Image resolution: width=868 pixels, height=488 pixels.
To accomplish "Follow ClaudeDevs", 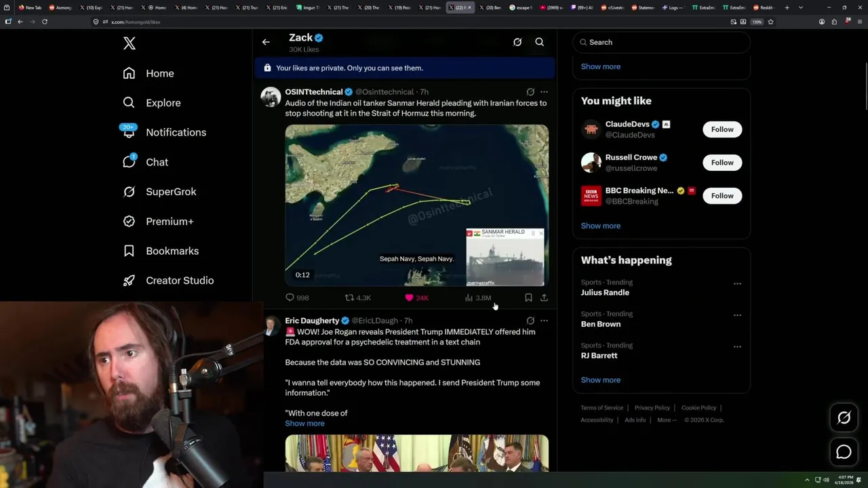I will coord(722,129).
